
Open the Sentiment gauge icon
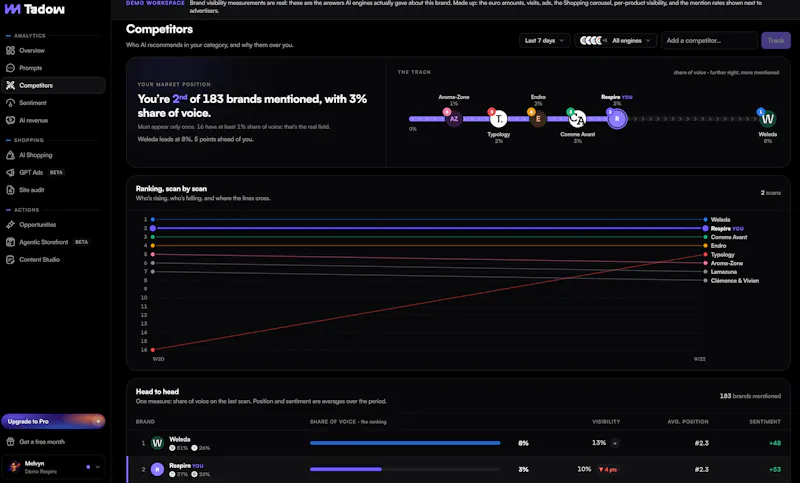tap(10, 103)
